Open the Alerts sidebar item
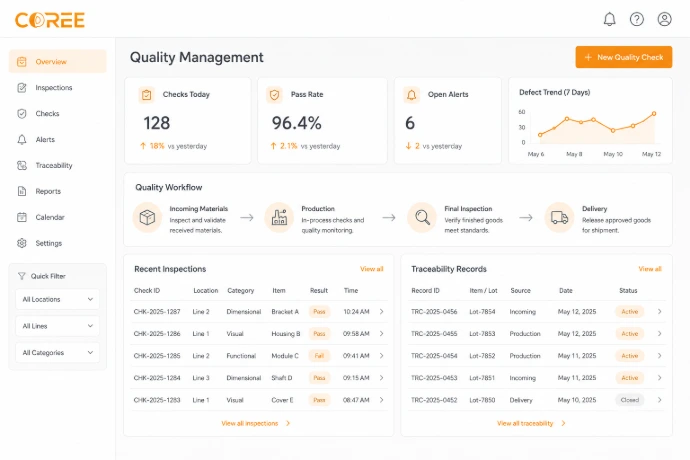 coord(45,140)
